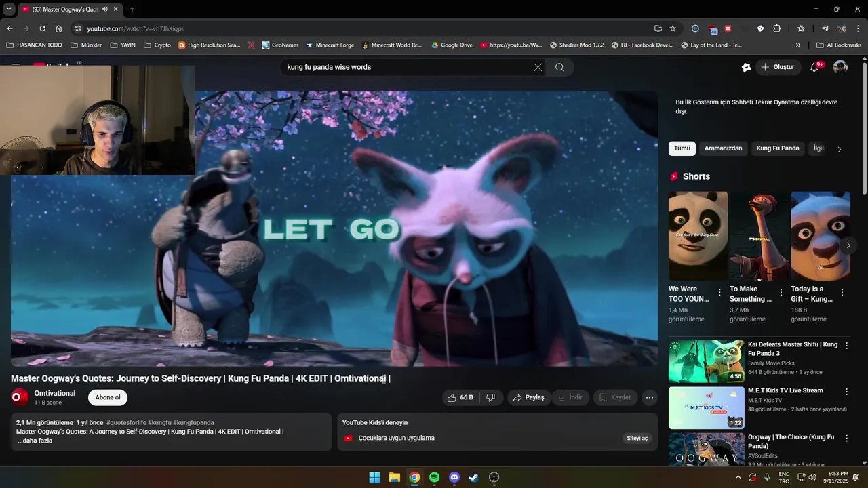Open Discord from the taskbar

point(454,477)
